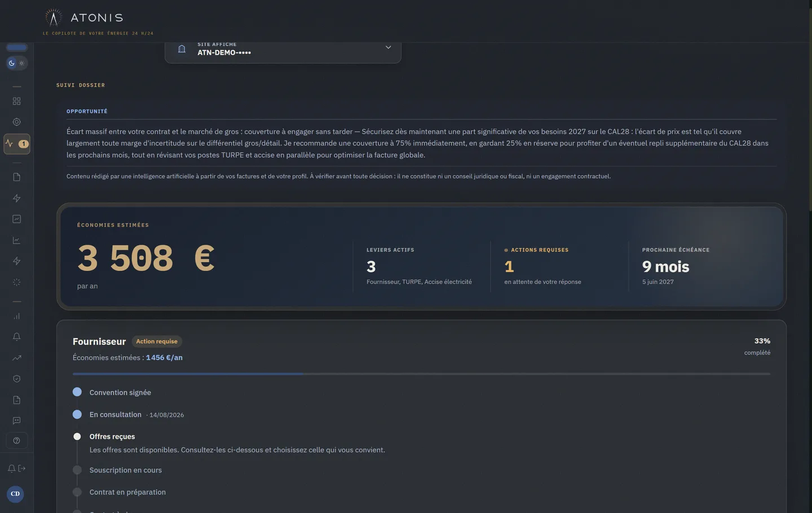The image size is (812, 513).
Task: Open the CD user avatar
Action: click(15, 494)
